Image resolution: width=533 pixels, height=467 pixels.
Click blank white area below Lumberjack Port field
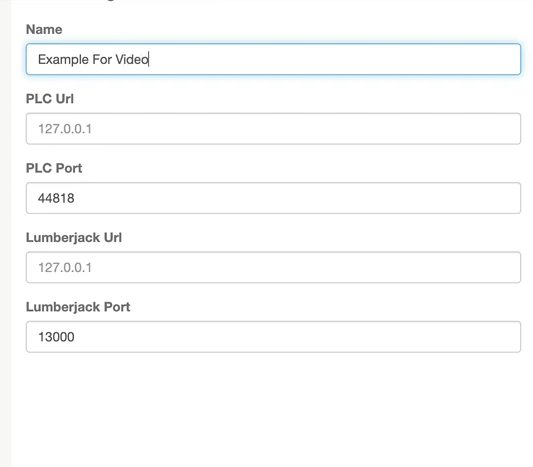(x=272, y=408)
